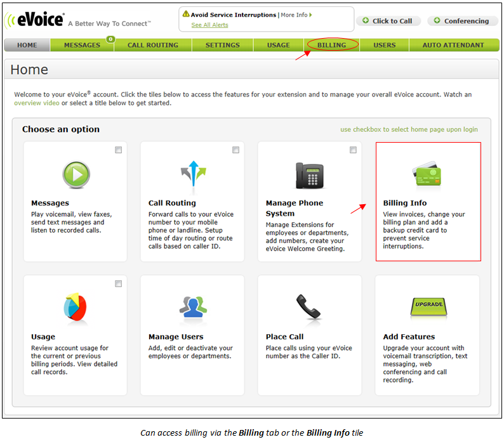
Task: Click the green UPGRADE badge icon
Action: tap(428, 306)
